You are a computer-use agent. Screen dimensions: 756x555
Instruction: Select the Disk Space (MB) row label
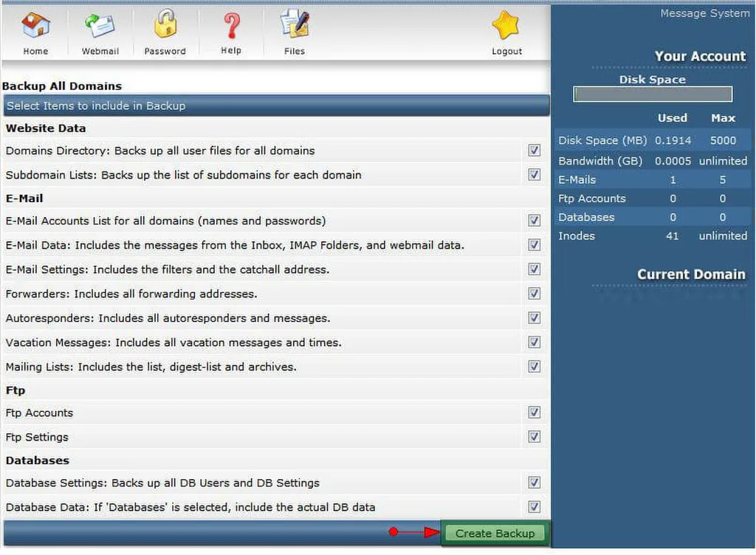pyautogui.click(x=602, y=141)
